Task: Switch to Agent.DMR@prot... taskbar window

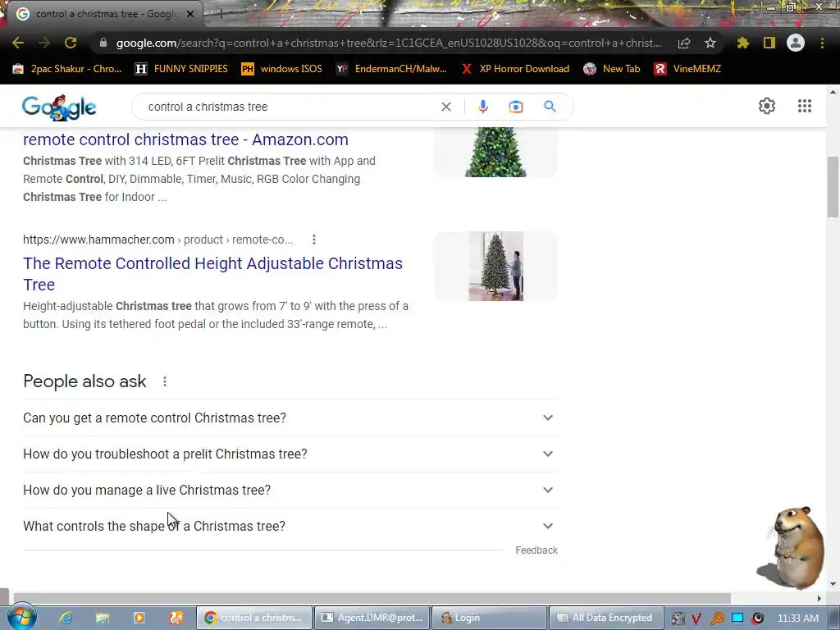Action: tap(372, 618)
